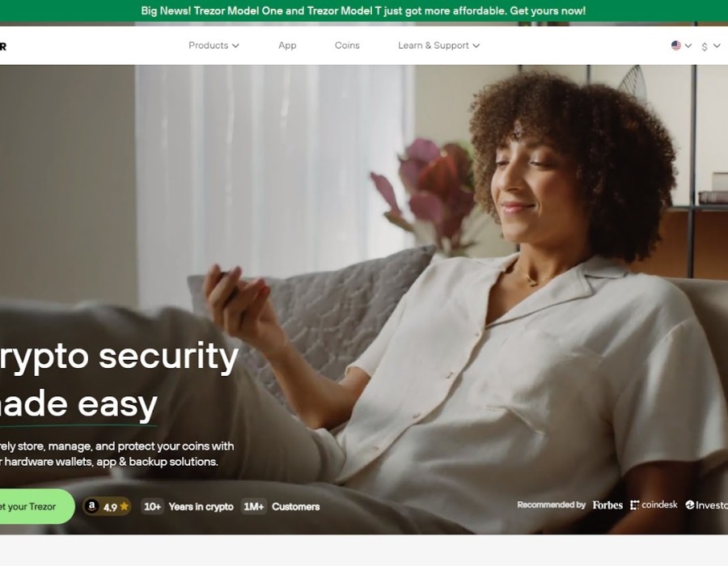Expand the Learn & Support menu

[438, 45]
